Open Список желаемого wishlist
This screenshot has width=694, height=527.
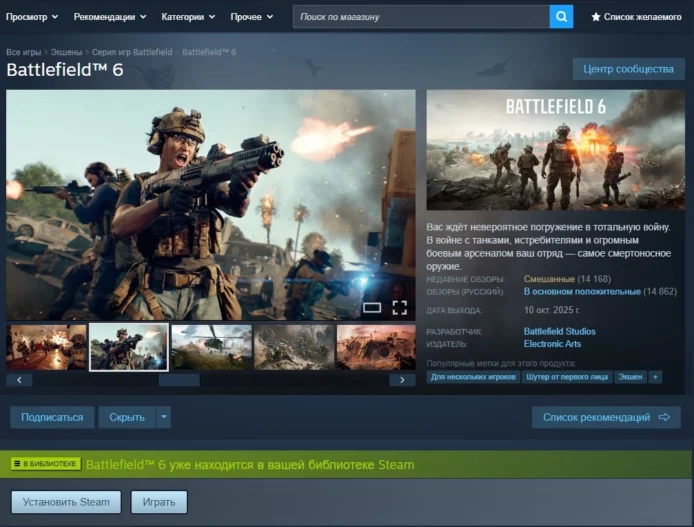coord(636,17)
